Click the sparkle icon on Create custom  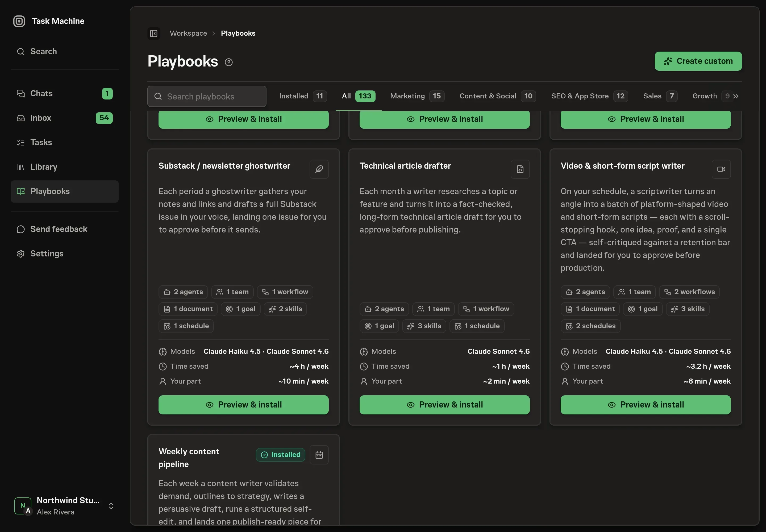668,61
